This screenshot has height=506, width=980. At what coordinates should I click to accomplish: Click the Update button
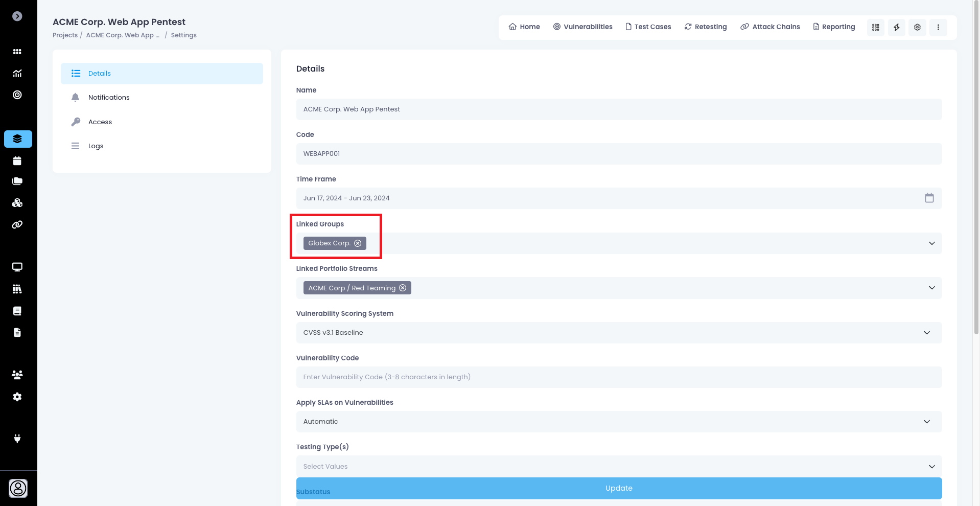(618, 488)
